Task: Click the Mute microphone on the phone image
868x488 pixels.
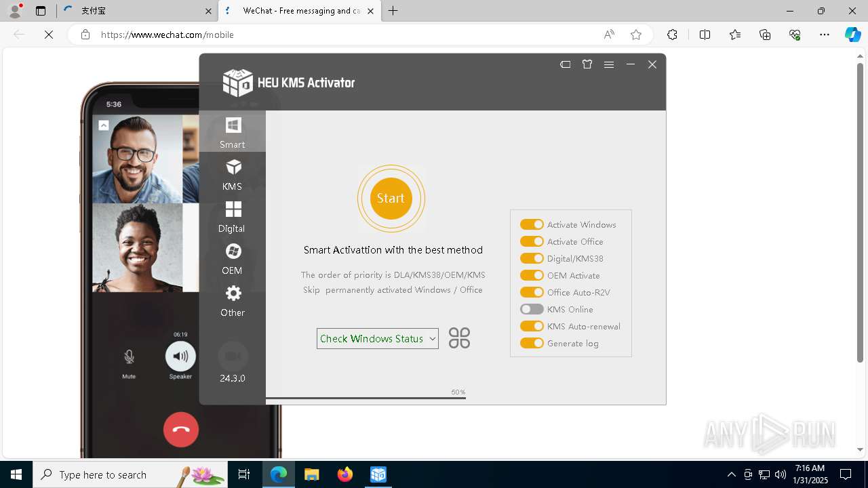Action: pyautogui.click(x=129, y=357)
